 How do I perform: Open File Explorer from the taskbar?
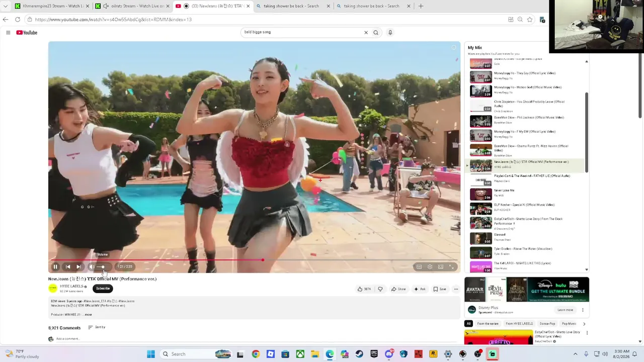click(x=314, y=354)
